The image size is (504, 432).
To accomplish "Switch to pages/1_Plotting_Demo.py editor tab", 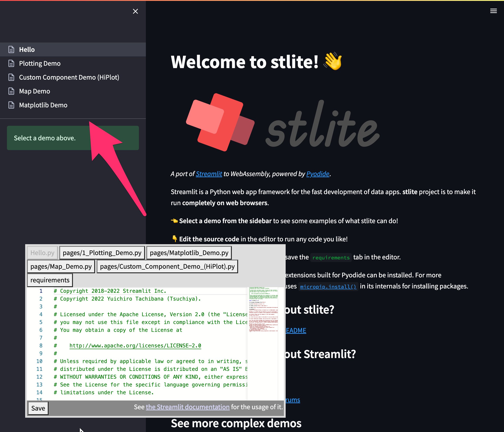I will pyautogui.click(x=102, y=253).
